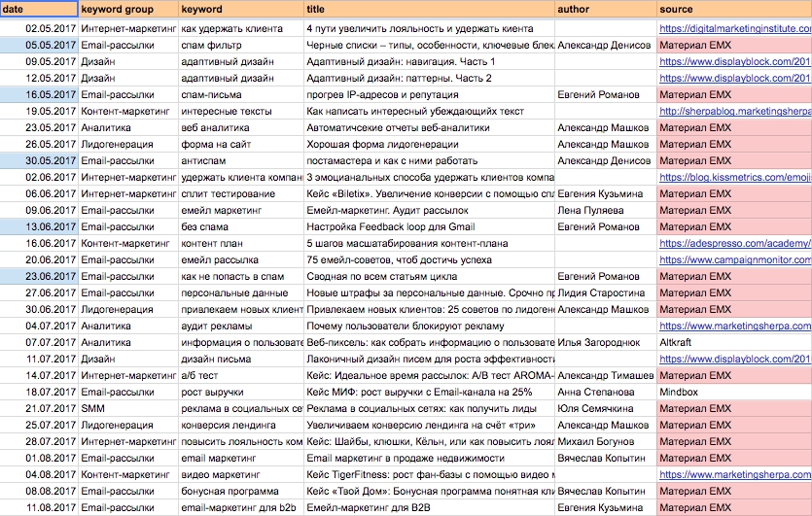Image resolution: width=812 pixels, height=516 pixels.
Task: Click 'Контент-маркетинг' in 16.06.2017 row
Action: [128, 243]
